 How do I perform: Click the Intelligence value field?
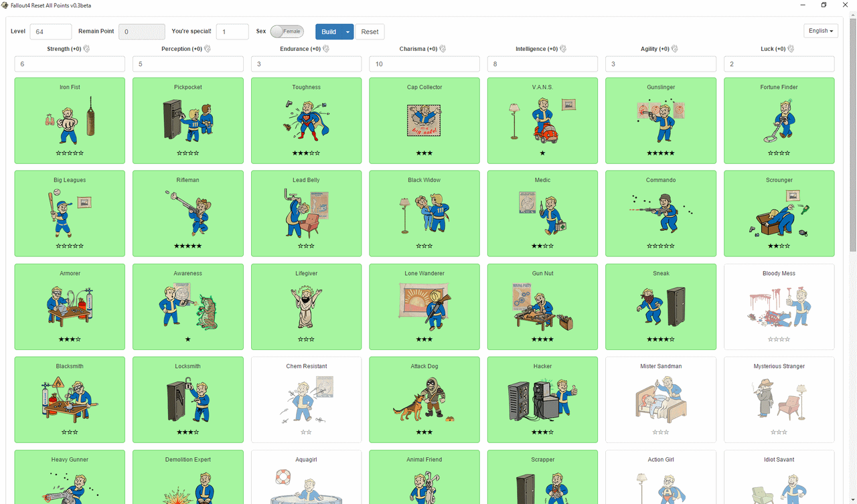543,64
